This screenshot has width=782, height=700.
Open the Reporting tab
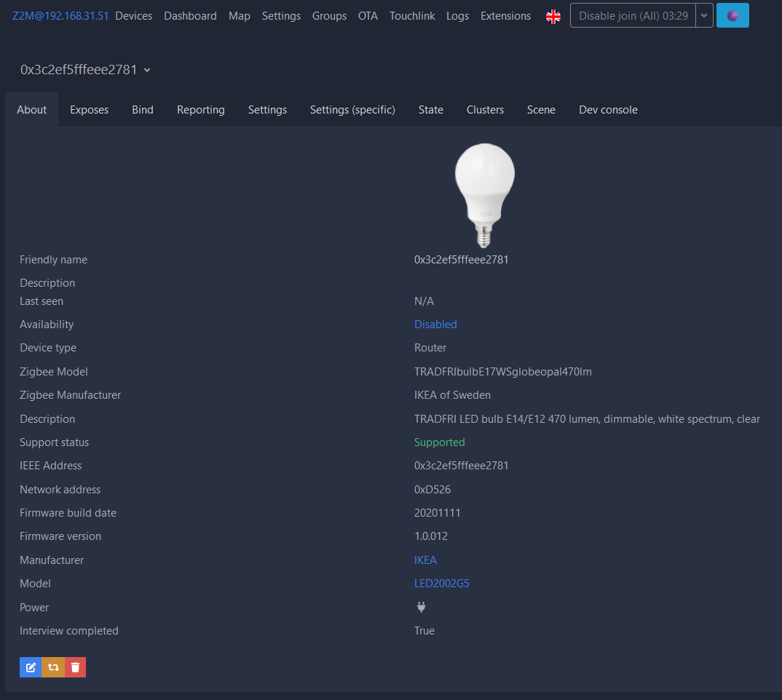point(200,110)
